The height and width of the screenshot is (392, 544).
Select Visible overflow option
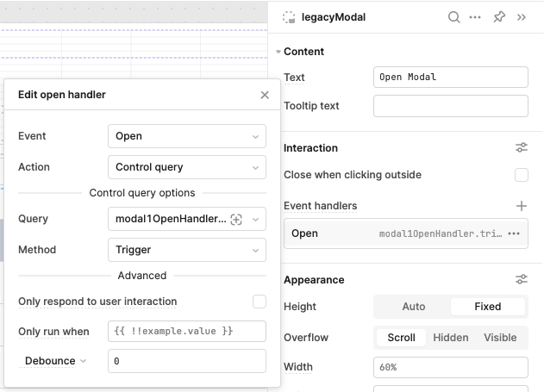tap(500, 338)
